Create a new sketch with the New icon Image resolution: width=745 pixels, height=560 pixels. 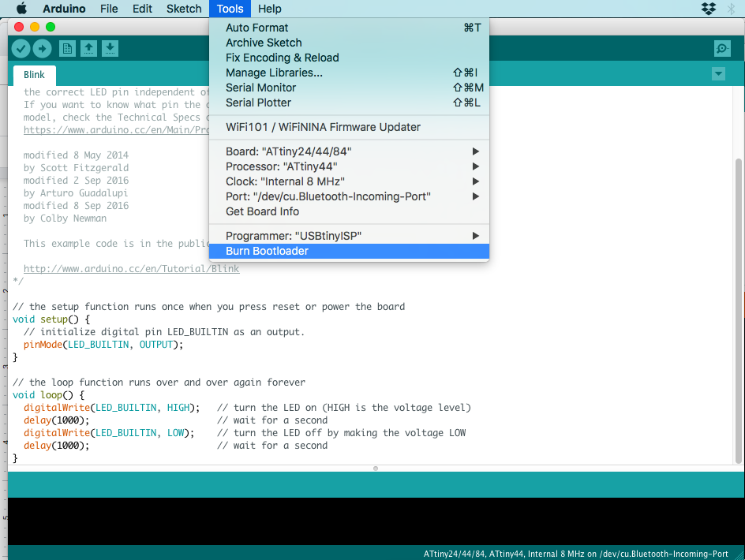(x=67, y=48)
